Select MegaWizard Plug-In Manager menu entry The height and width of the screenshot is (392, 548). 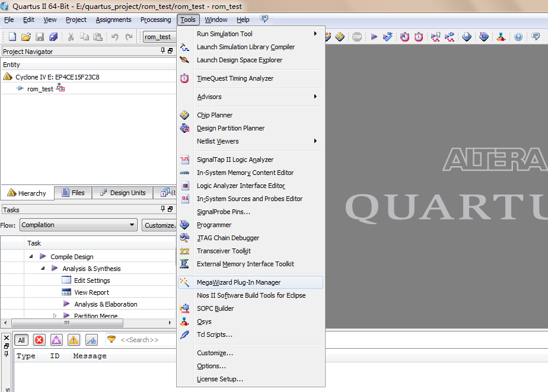pos(251,282)
